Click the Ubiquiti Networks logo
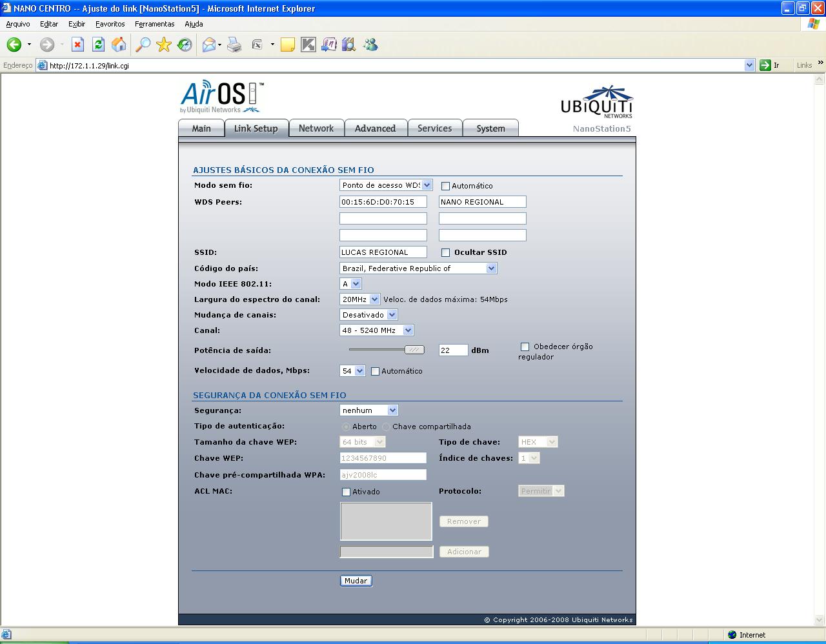826x644 pixels. 597,102
